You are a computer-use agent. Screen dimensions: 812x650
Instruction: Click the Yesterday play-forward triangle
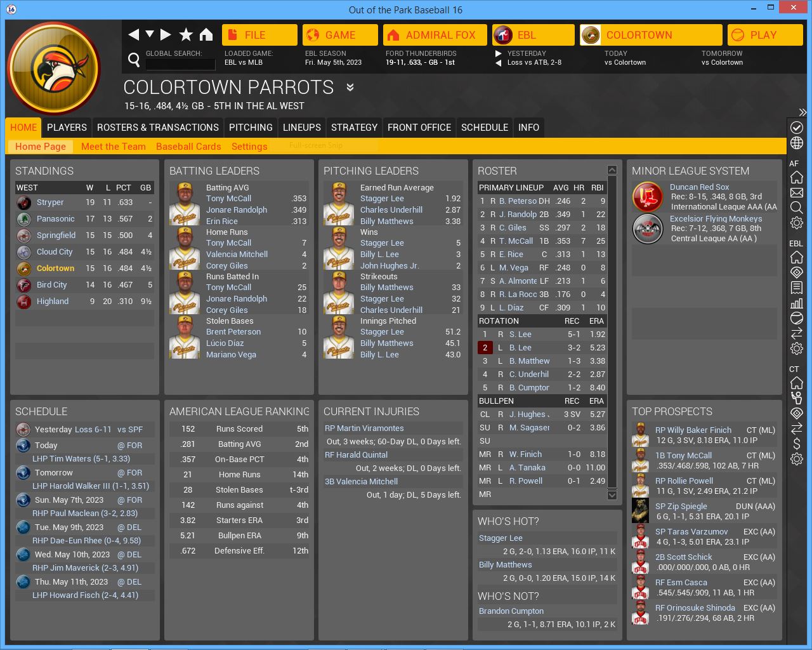[499, 54]
